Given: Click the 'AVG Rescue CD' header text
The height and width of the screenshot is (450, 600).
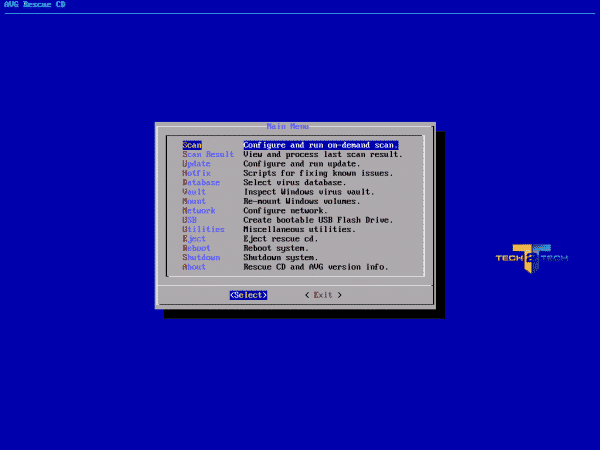Looking at the screenshot, I should pos(35,5).
